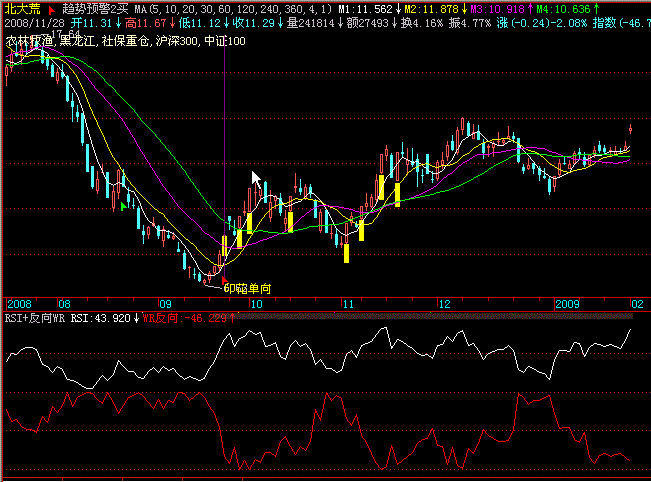Jump to month 11 on time axis
The image size is (651, 482).
tap(348, 304)
